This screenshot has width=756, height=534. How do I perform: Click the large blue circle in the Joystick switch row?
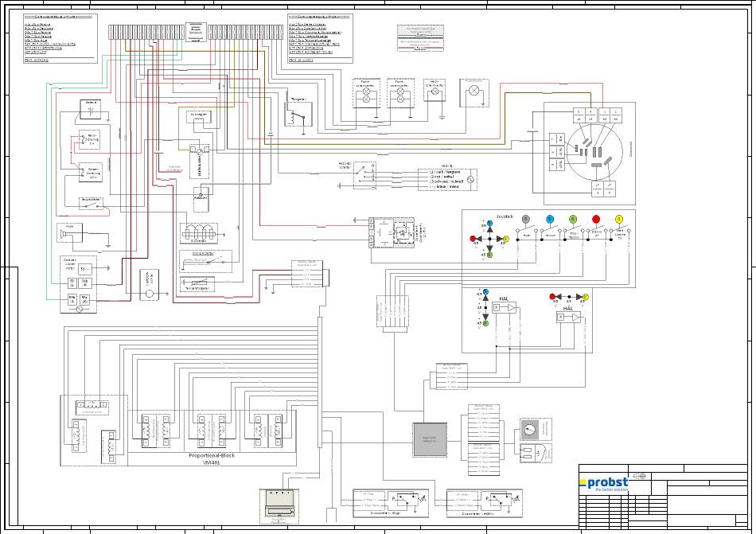[x=550, y=220]
